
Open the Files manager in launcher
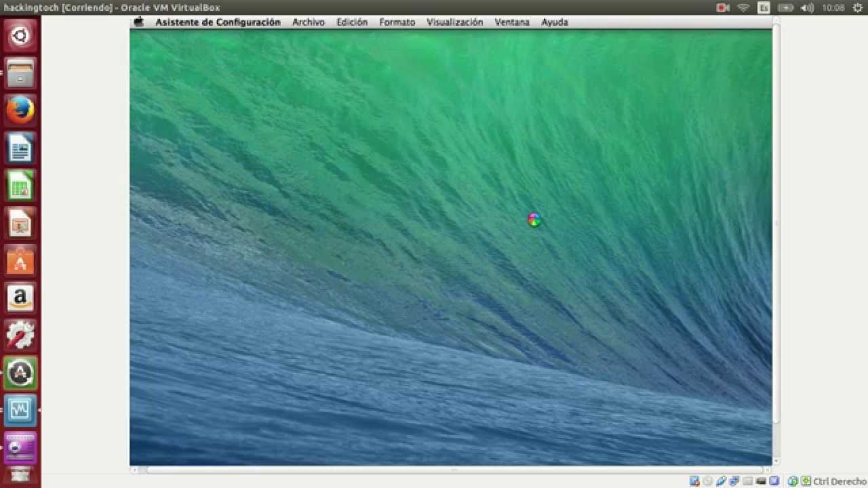point(20,73)
